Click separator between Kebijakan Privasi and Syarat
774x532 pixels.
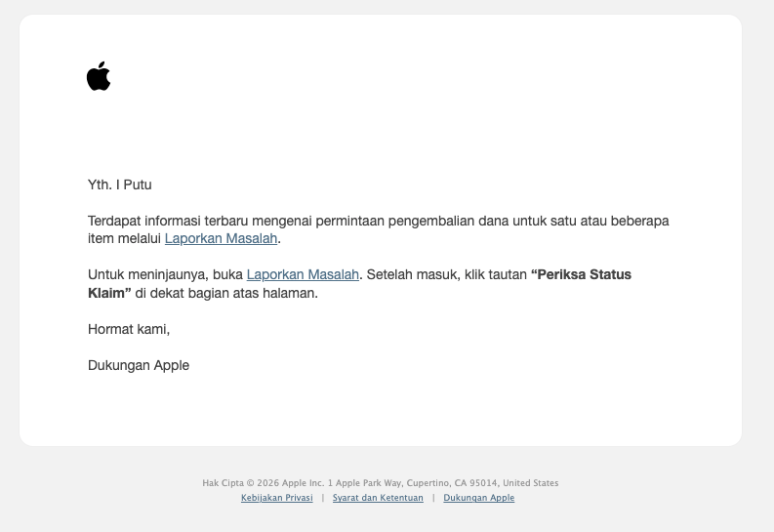[323, 498]
